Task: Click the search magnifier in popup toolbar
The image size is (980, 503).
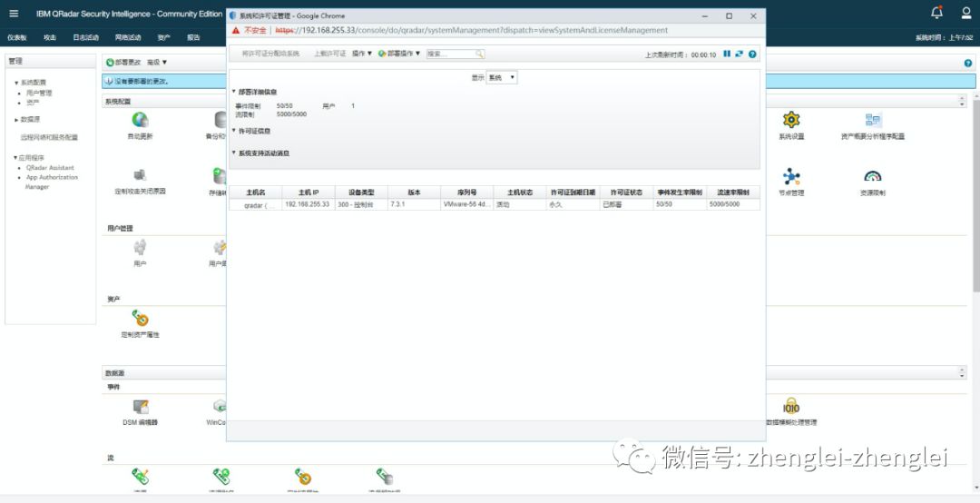Action: [479, 54]
